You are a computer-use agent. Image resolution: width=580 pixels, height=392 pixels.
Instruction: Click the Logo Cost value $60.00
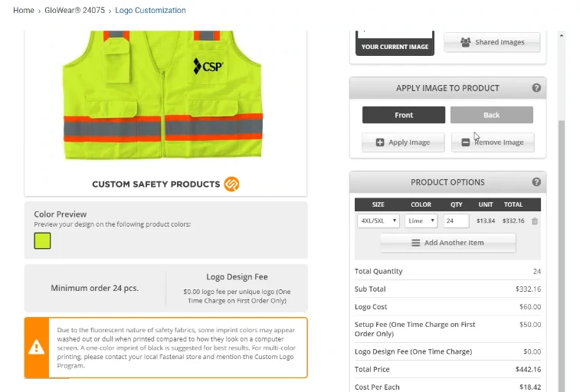click(530, 307)
